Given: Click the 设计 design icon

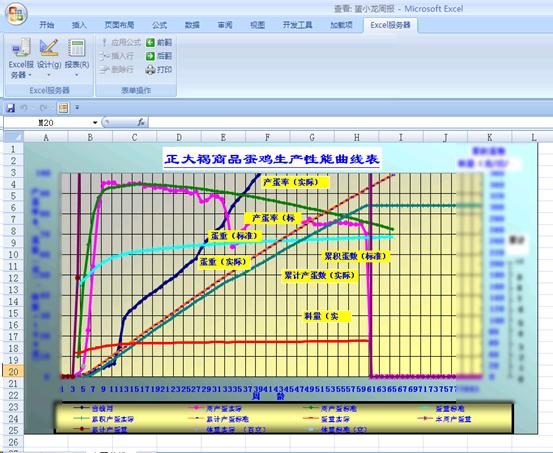Looking at the screenshot, I should pos(49,48).
